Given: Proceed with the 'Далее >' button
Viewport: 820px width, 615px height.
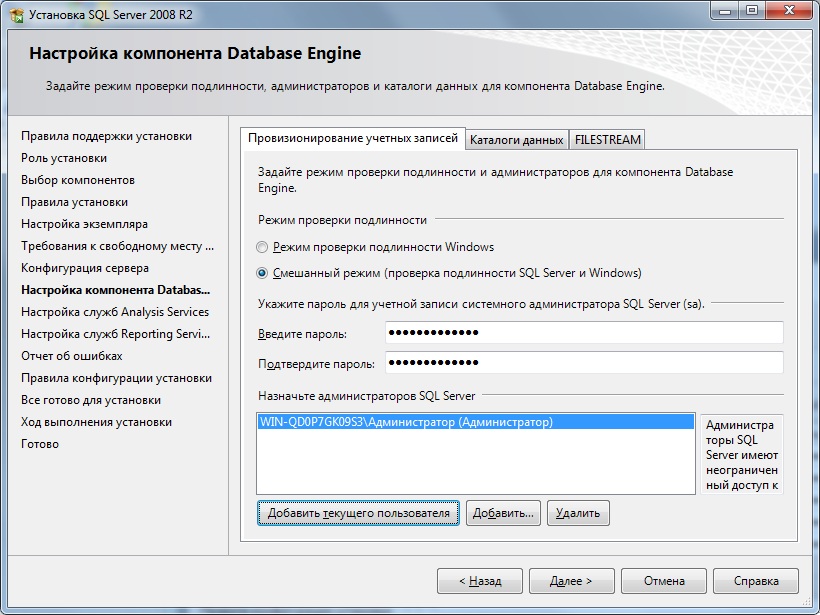Looking at the screenshot, I should pyautogui.click(x=572, y=581).
